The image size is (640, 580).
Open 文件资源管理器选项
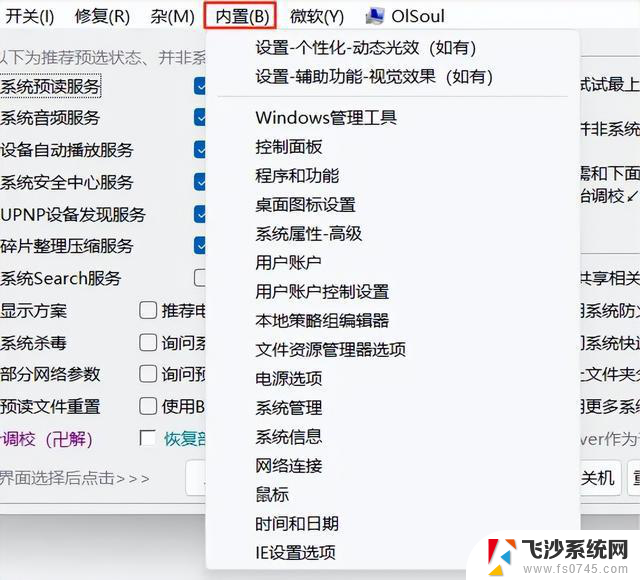coord(330,350)
